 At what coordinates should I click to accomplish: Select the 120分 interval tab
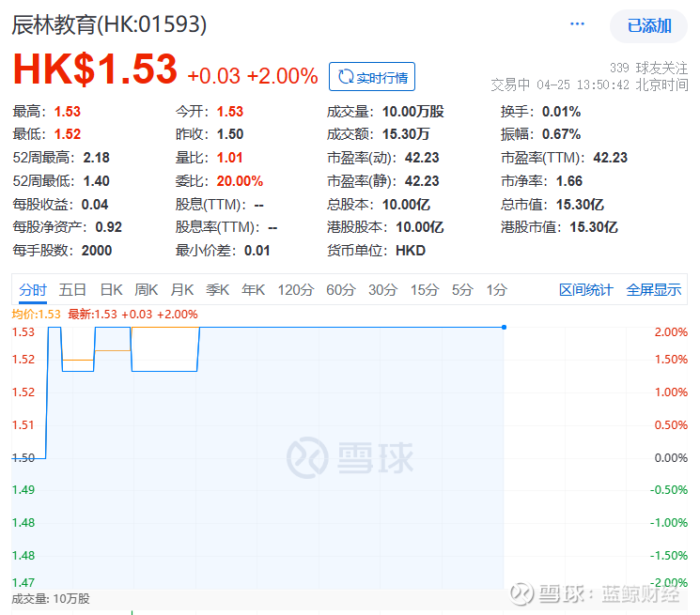tap(296, 290)
